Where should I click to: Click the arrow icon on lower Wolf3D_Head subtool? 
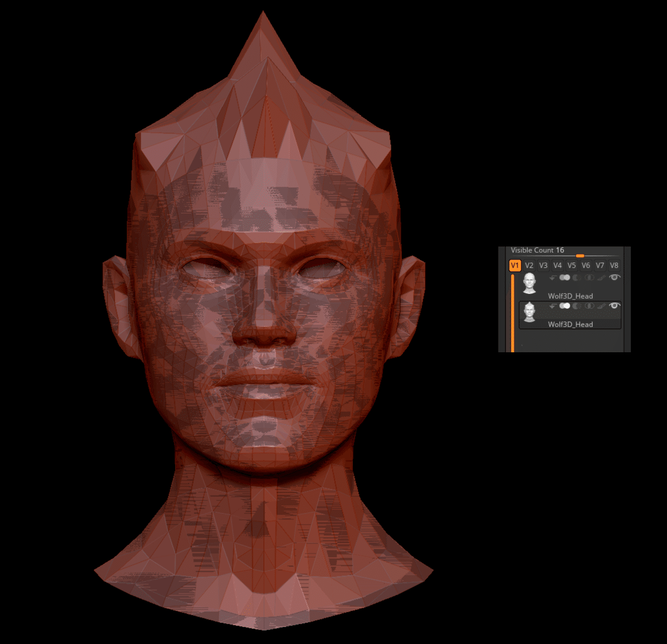pos(553,306)
